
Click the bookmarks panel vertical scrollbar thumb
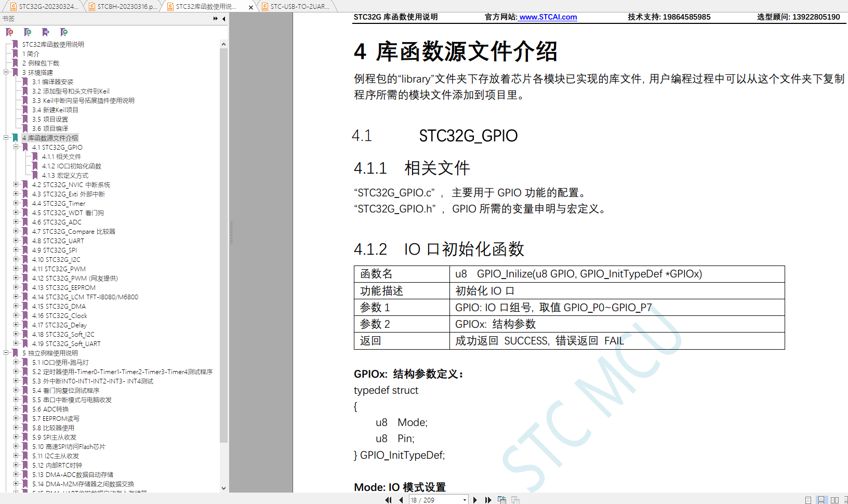tap(223, 246)
